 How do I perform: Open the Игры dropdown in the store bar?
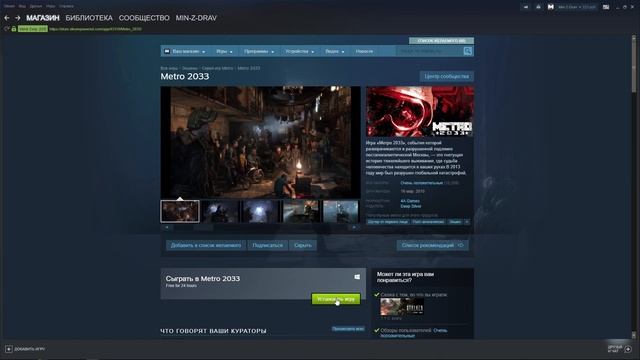tap(224, 51)
